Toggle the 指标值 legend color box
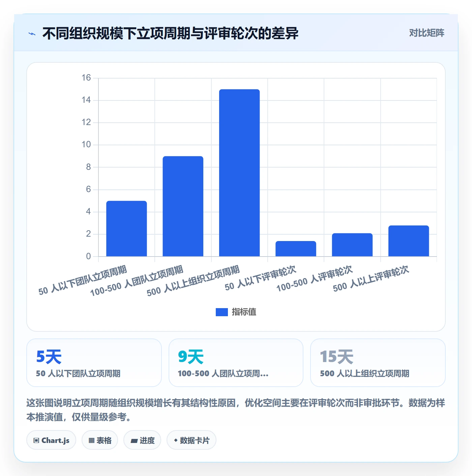472x476 pixels. click(x=222, y=312)
